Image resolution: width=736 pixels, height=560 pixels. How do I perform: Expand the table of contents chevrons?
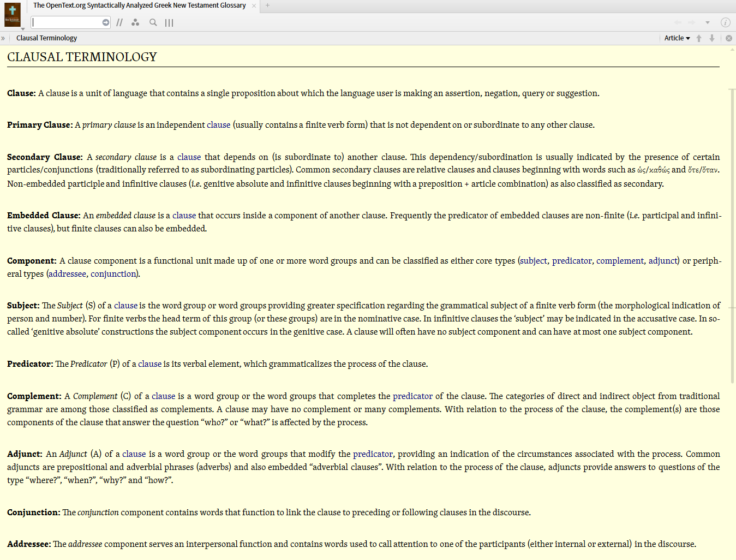coord(3,38)
